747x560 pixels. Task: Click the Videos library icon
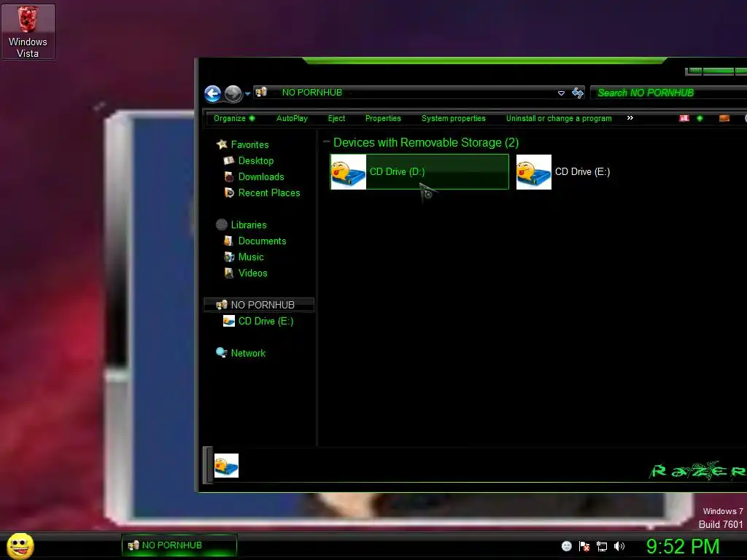(229, 273)
